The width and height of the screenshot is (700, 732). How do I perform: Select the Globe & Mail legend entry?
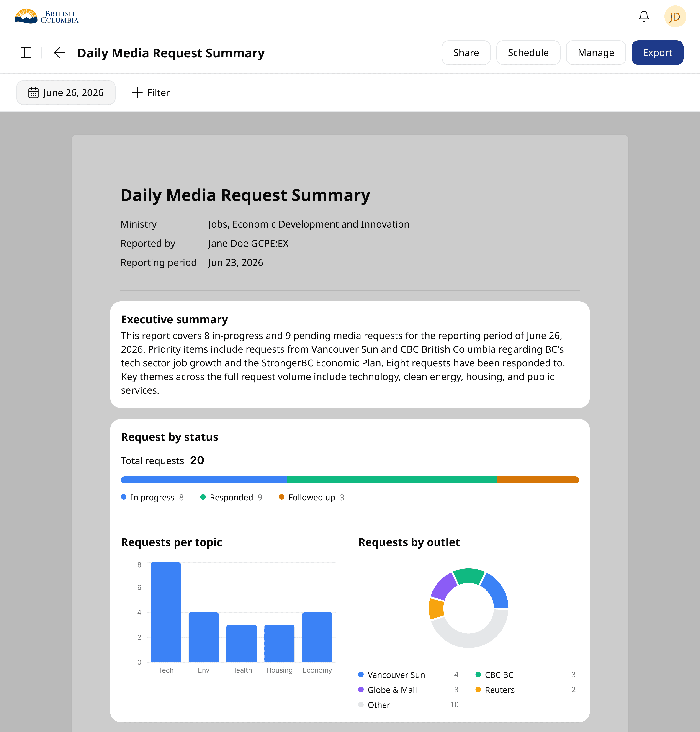pyautogui.click(x=408, y=689)
